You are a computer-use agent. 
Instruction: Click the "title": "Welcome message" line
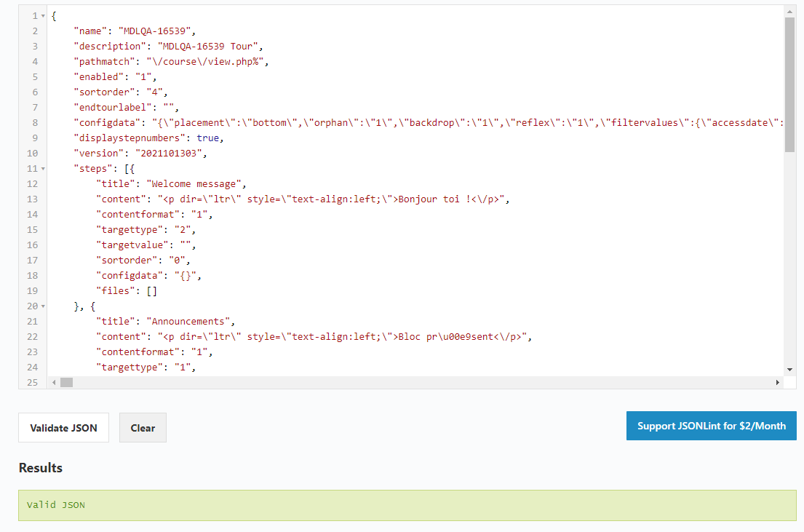(x=171, y=184)
